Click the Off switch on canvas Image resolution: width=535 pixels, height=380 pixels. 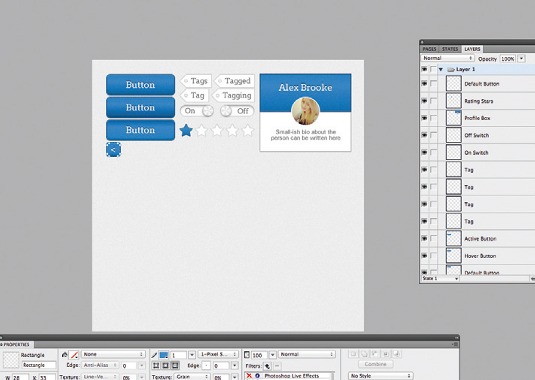237,111
